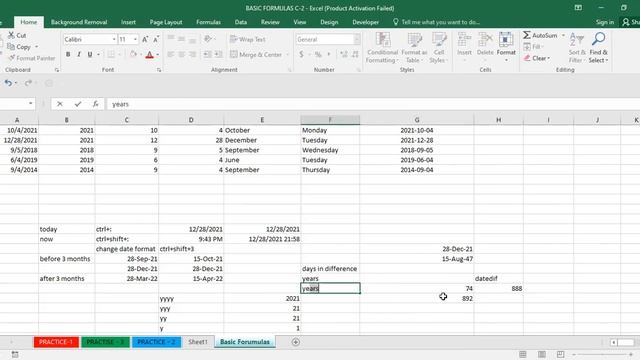Toggle Wrap Text
This screenshot has width=640, height=360.
pos(248,39)
